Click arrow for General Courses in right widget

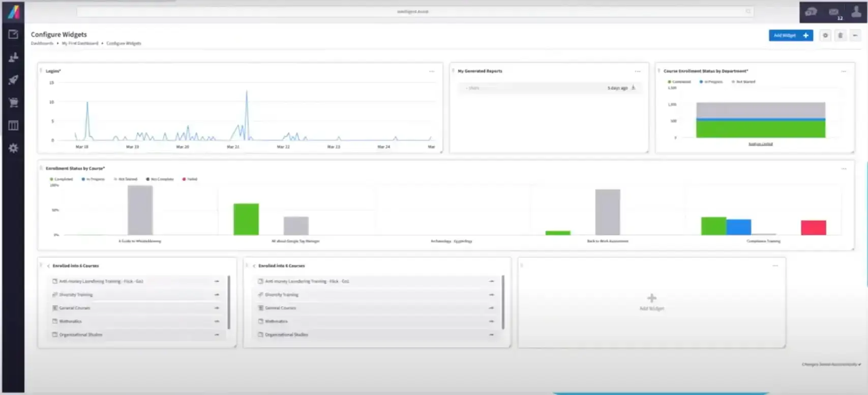[x=491, y=308]
